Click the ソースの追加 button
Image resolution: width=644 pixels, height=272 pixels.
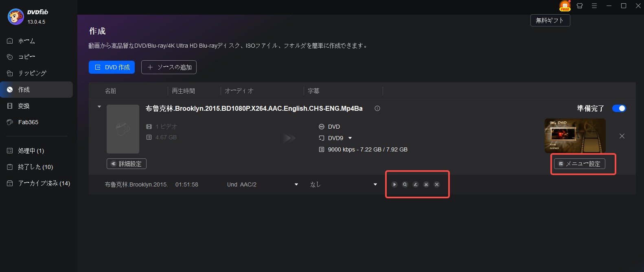pyautogui.click(x=169, y=67)
